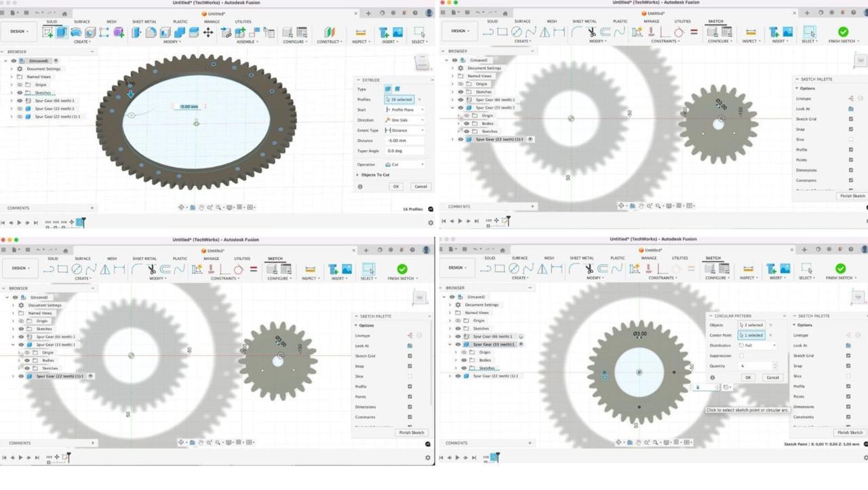868x490 pixels.
Task: Check Slice in palette beside Circular Pattern dialog
Action: [848, 376]
